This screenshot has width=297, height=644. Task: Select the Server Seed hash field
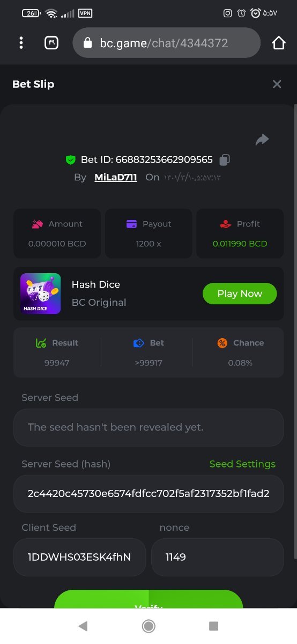[148, 493]
